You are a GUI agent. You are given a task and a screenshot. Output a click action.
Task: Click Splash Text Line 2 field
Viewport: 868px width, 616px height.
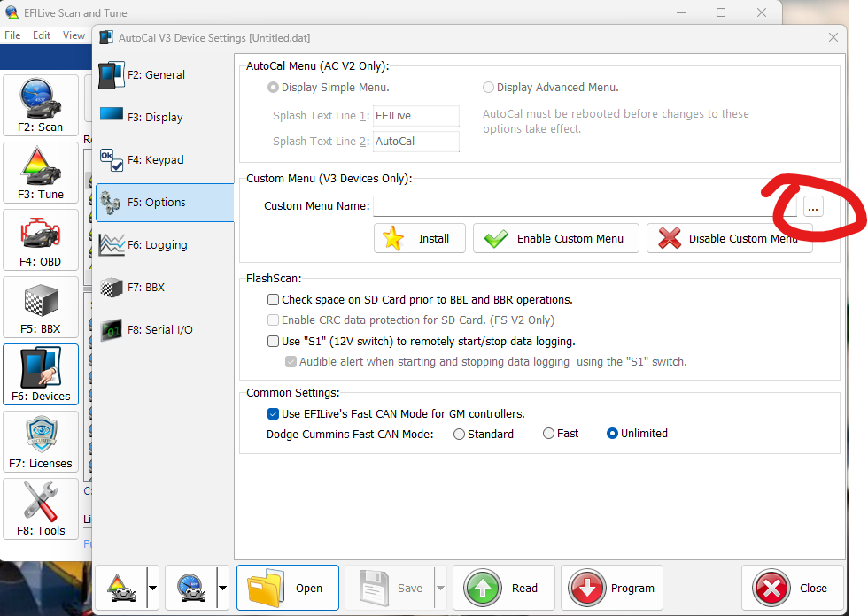click(x=415, y=142)
